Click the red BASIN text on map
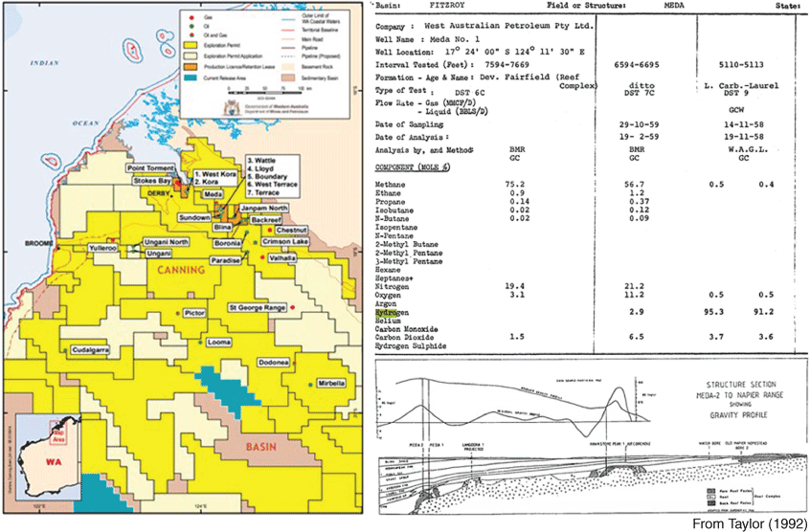Viewport: 810px width, 532px height. point(259,446)
